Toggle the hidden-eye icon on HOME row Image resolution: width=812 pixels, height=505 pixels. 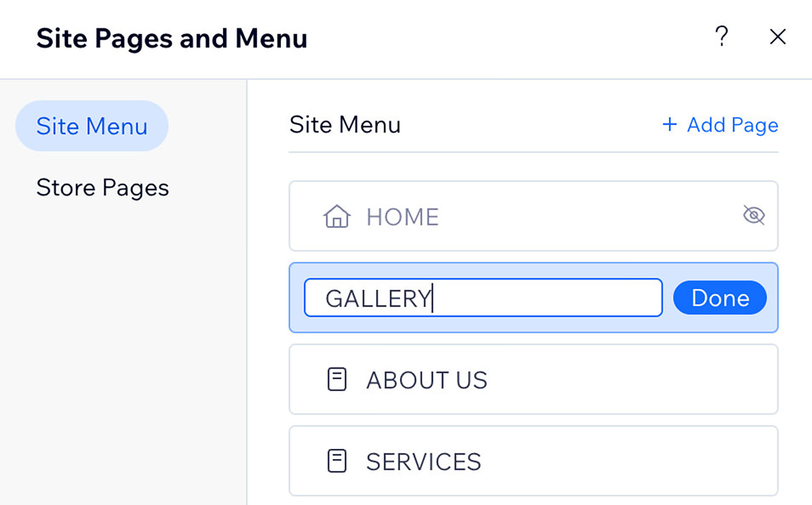(x=754, y=215)
